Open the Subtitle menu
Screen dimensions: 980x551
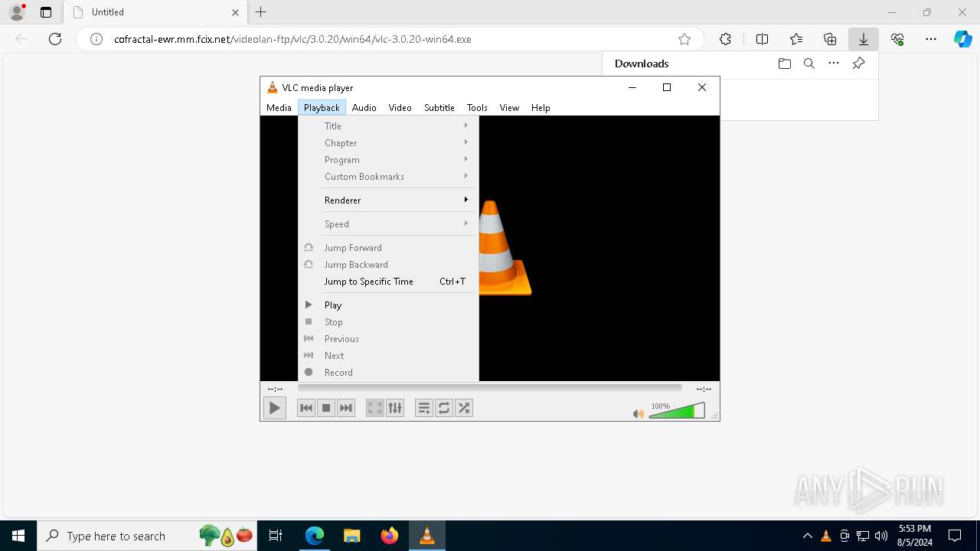click(439, 108)
